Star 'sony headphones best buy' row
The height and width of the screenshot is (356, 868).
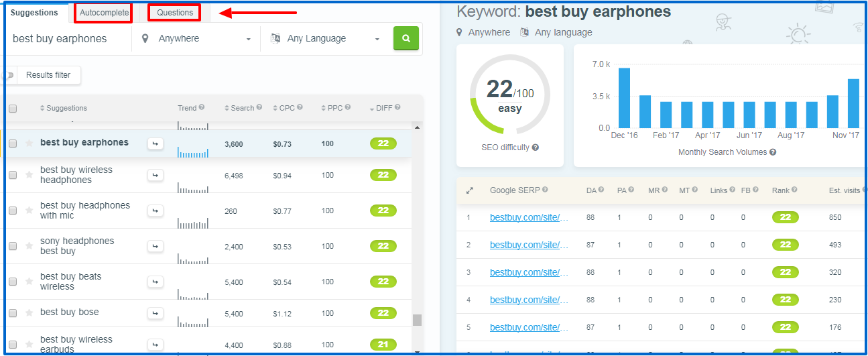click(29, 246)
